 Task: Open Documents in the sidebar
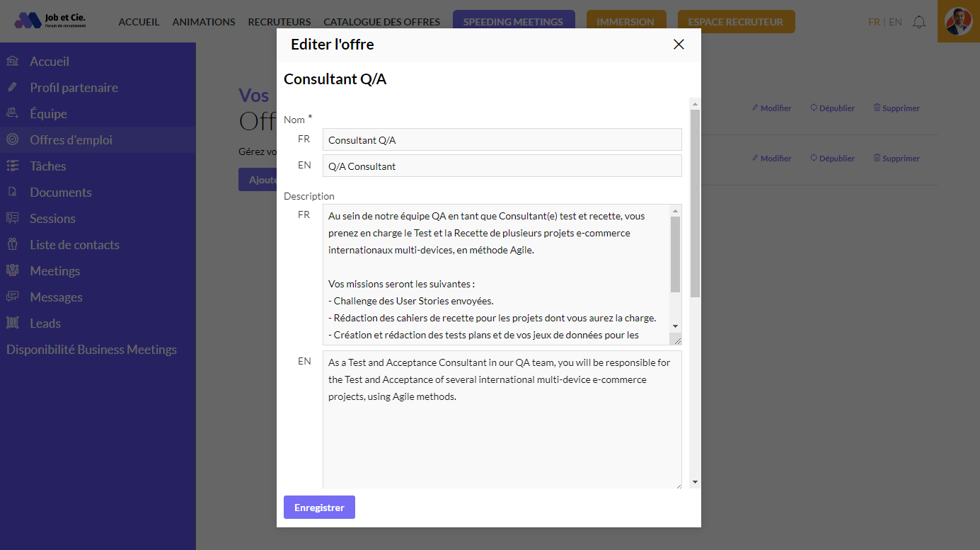[60, 193]
